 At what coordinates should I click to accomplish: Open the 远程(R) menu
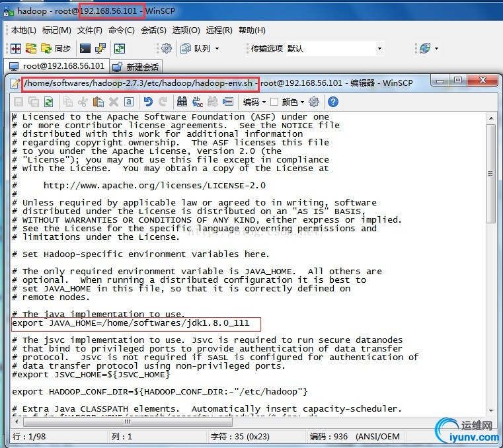click(219, 30)
